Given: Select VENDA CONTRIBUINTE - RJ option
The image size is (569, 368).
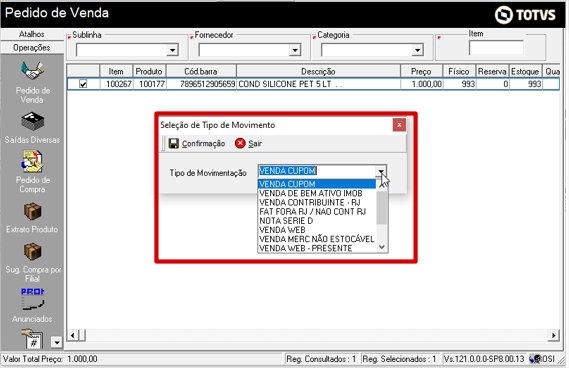Looking at the screenshot, I should click(x=317, y=203).
